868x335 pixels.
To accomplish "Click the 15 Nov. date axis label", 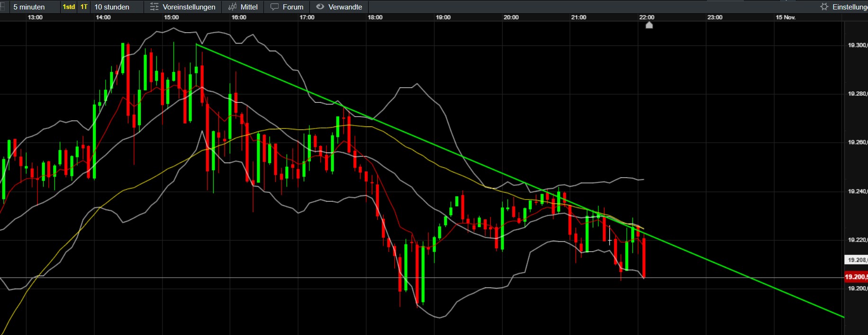I will [x=786, y=18].
